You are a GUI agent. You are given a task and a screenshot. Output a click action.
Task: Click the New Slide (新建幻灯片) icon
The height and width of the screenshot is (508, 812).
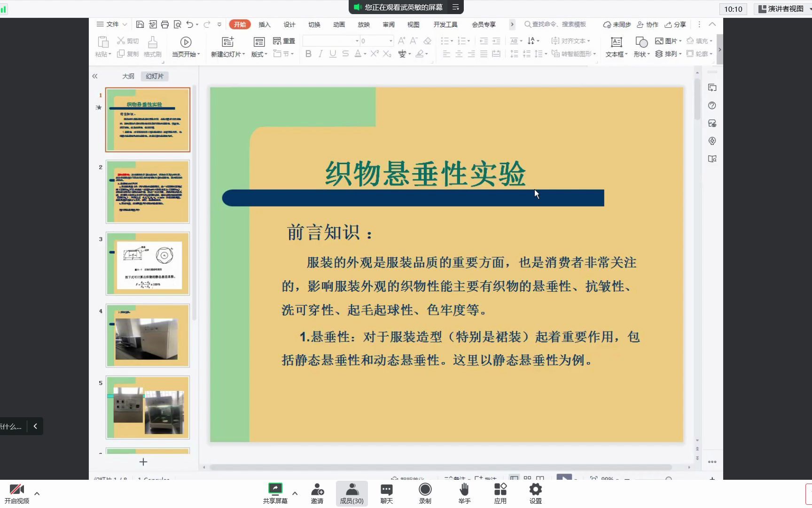228,42
